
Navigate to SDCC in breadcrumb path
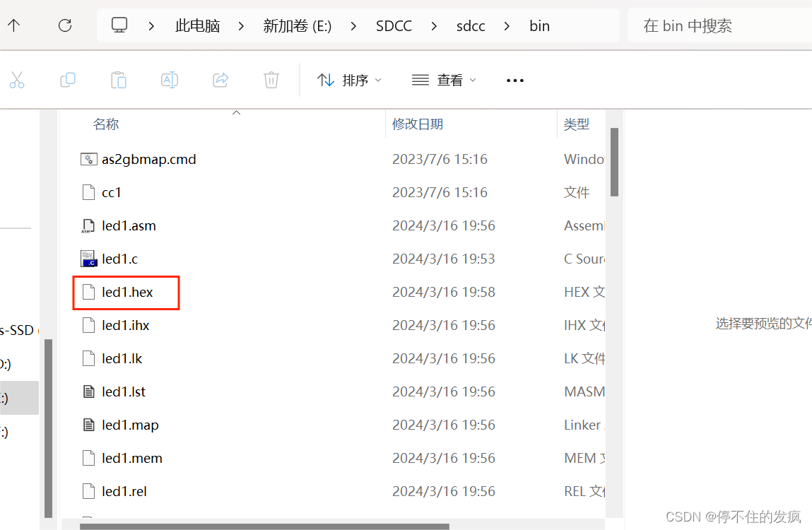pyautogui.click(x=394, y=25)
